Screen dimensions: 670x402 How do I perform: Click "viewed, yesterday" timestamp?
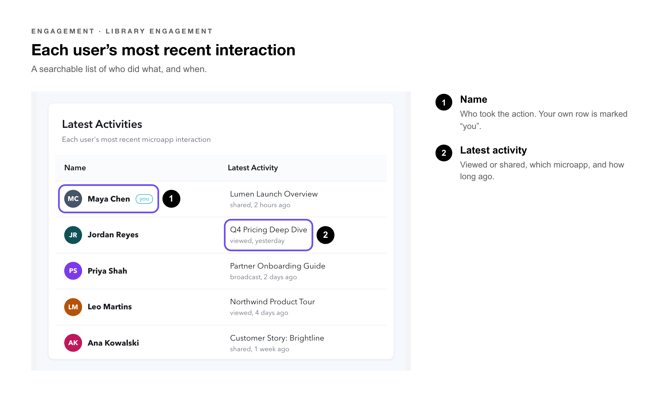pyautogui.click(x=257, y=241)
